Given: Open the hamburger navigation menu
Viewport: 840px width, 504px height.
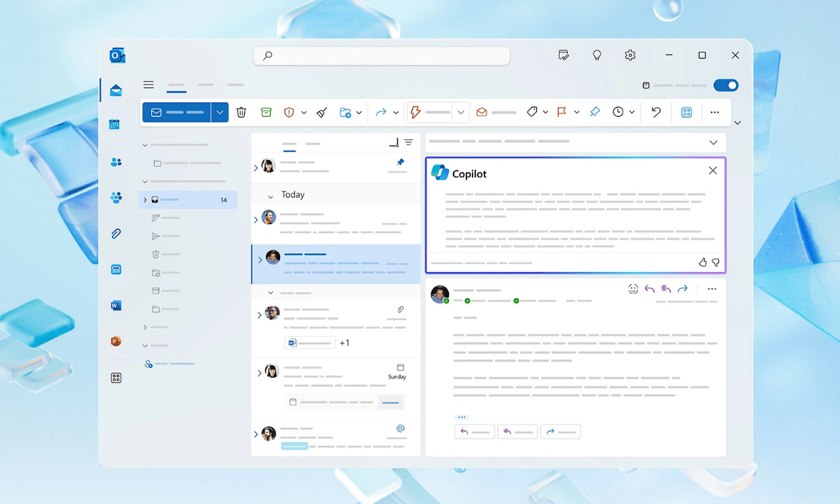Looking at the screenshot, I should point(149,85).
